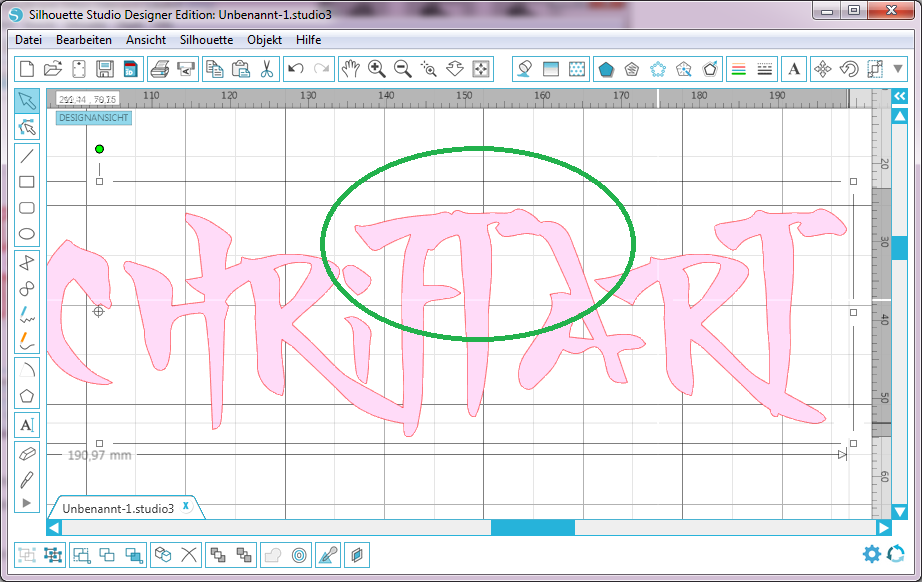Close the Unbenannt-1.studio3 document tab

tap(185, 507)
